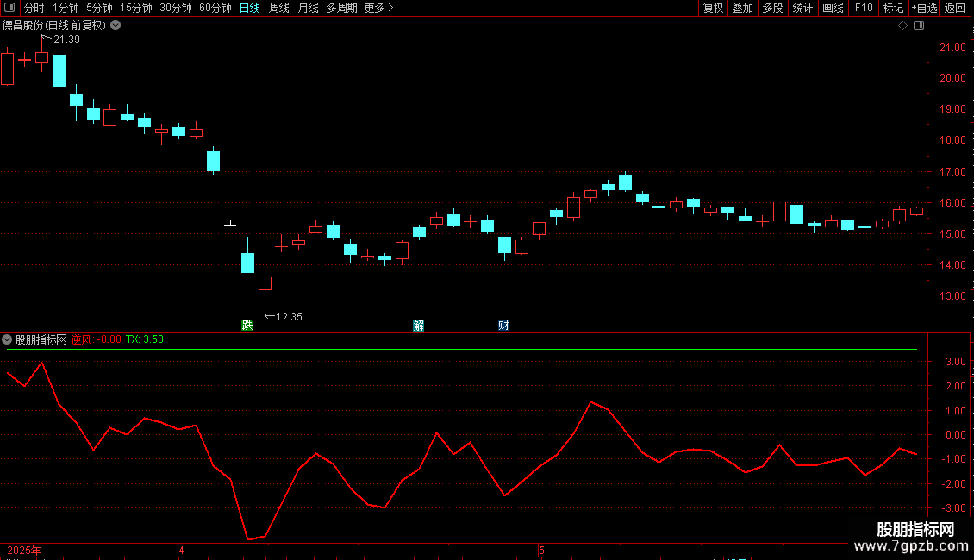Viewport: 974px width, 560px height.
Task: Open the 统计 statistics tool
Action: (x=802, y=8)
